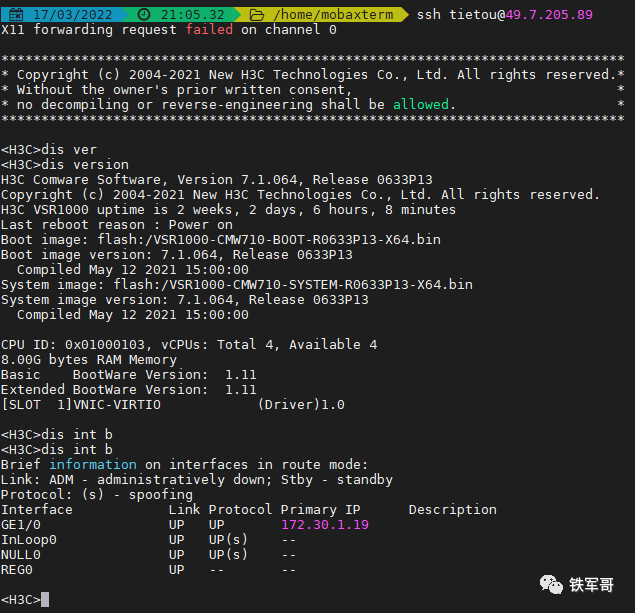Click the IP address 172.30.1.19

click(325, 524)
